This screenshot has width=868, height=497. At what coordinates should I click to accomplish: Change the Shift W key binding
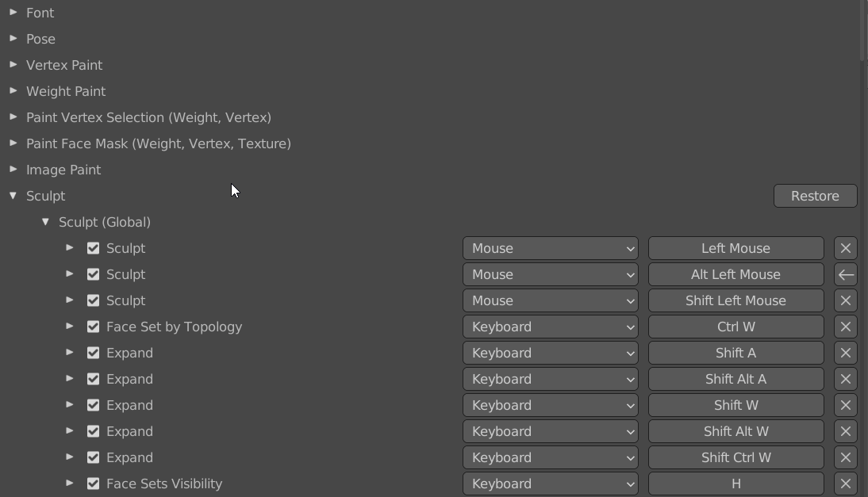[x=735, y=405]
